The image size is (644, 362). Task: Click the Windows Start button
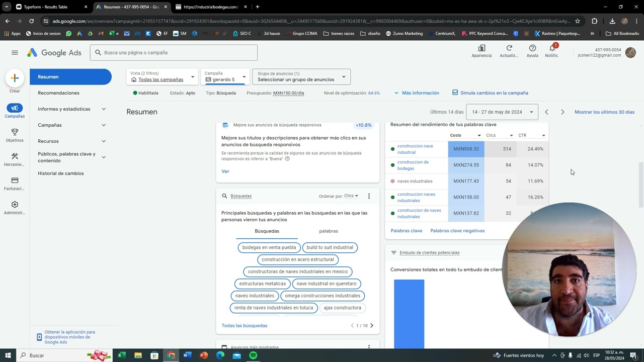click(8, 355)
